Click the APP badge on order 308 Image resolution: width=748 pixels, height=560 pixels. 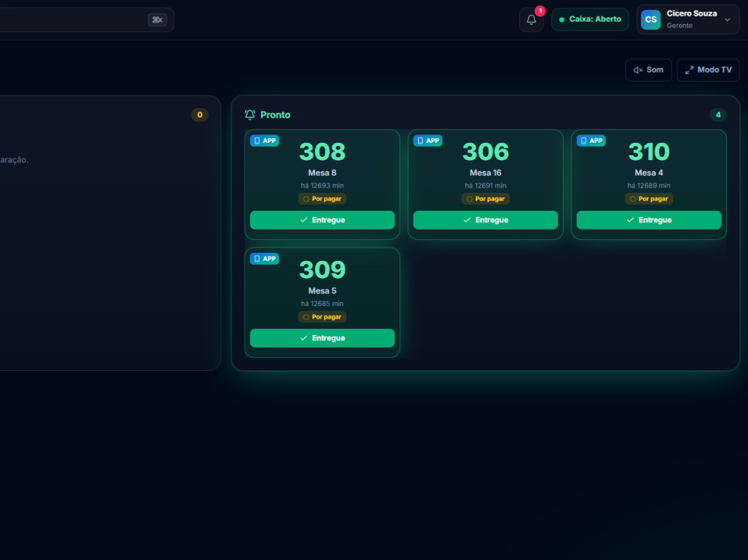264,141
